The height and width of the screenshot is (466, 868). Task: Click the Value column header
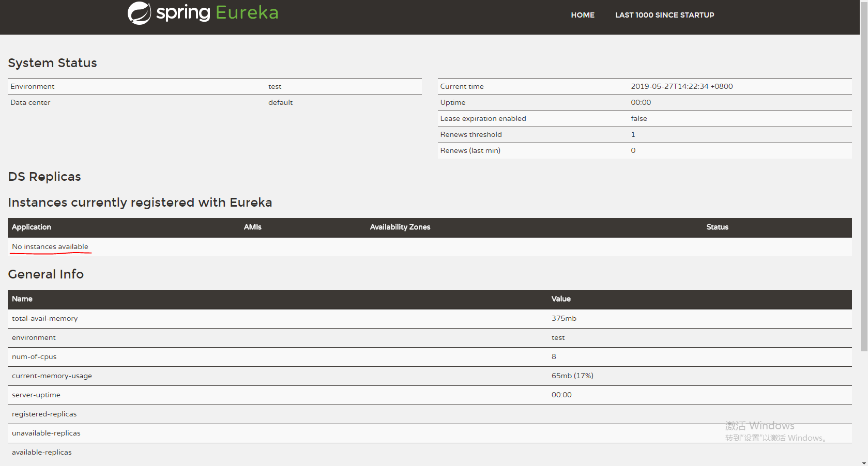point(561,299)
